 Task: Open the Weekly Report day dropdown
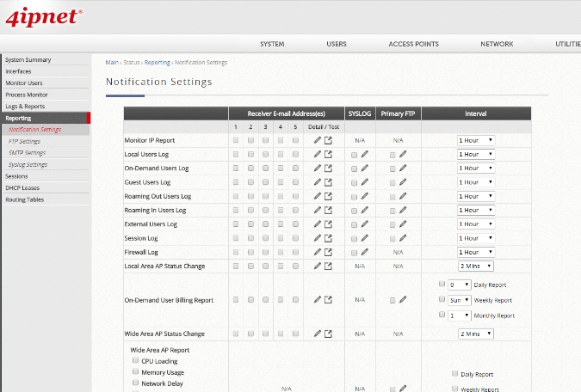pos(460,300)
